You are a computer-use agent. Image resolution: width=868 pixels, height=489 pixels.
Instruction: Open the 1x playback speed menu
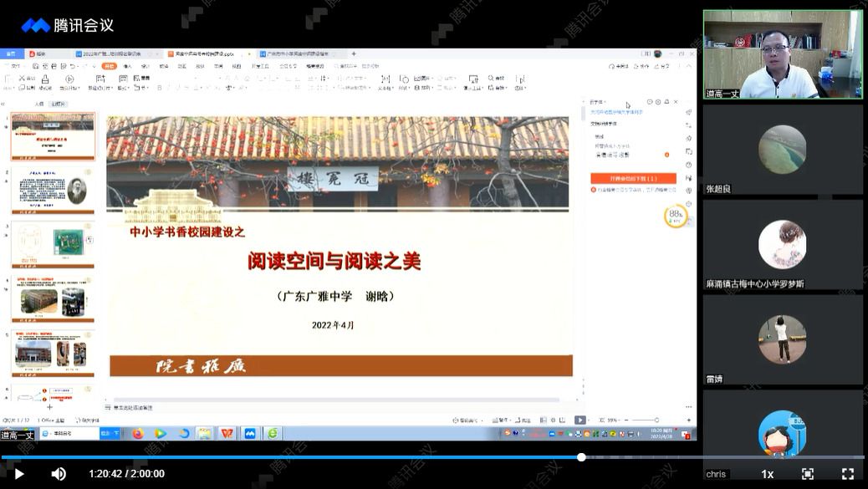coord(768,474)
